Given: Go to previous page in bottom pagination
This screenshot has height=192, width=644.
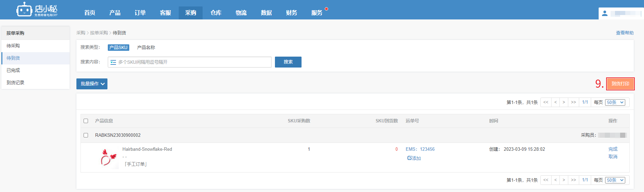Looking at the screenshot, I should 555,180.
